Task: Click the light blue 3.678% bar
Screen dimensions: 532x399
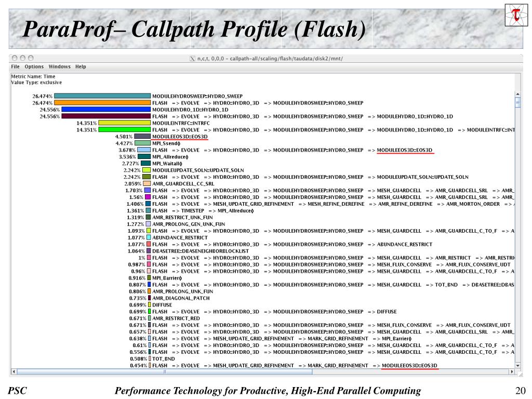Action: pyautogui.click(x=144, y=150)
